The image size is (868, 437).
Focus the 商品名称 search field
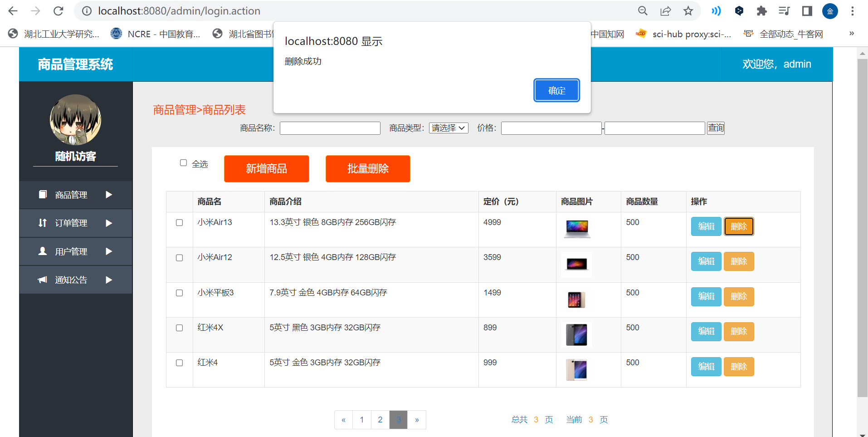[330, 128]
